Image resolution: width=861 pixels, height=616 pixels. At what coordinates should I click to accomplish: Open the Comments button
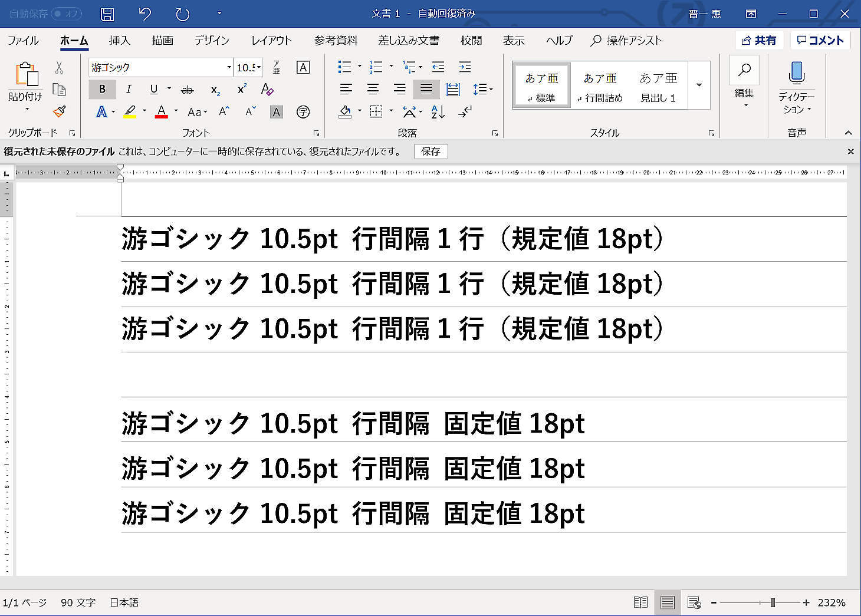[820, 40]
